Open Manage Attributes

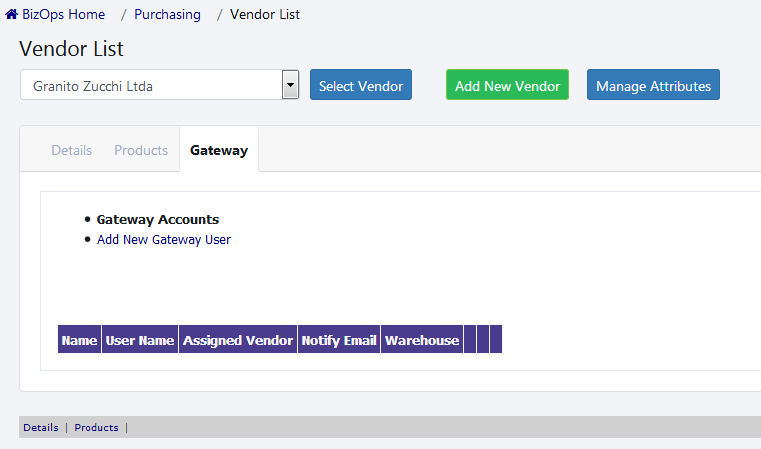[x=653, y=86]
